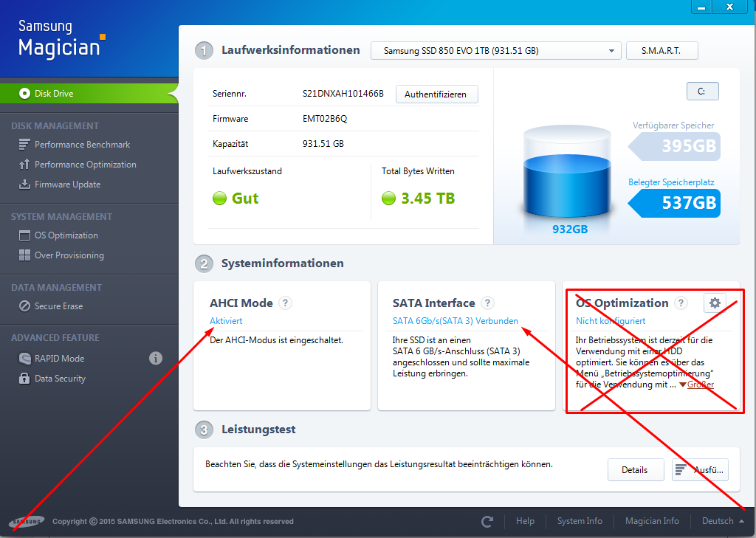756x538 pixels.
Task: Click the 3.45 TB total bytes written
Action: 427,198
